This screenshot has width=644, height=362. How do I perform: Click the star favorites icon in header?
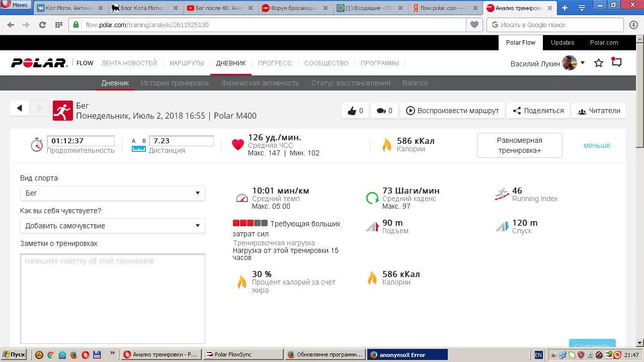pos(599,63)
